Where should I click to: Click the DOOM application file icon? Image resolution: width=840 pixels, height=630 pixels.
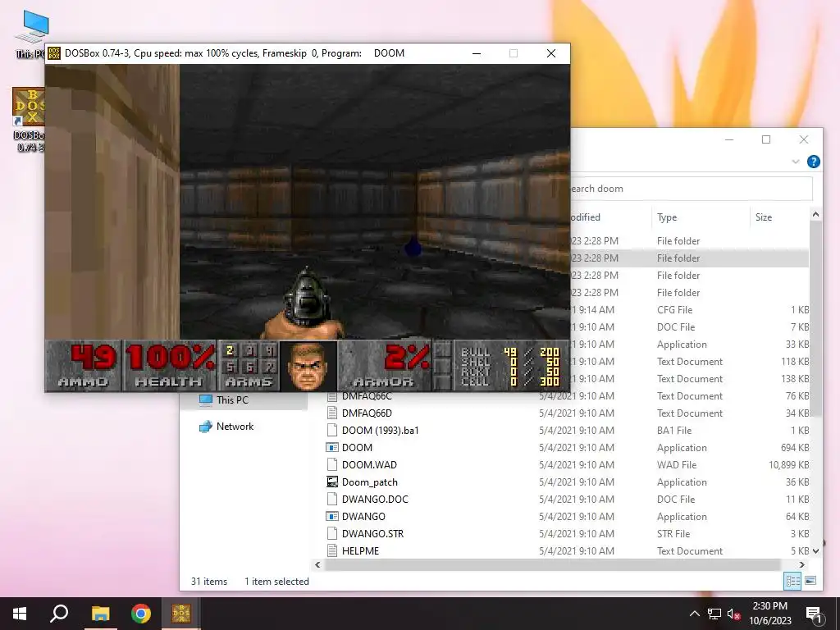click(332, 447)
